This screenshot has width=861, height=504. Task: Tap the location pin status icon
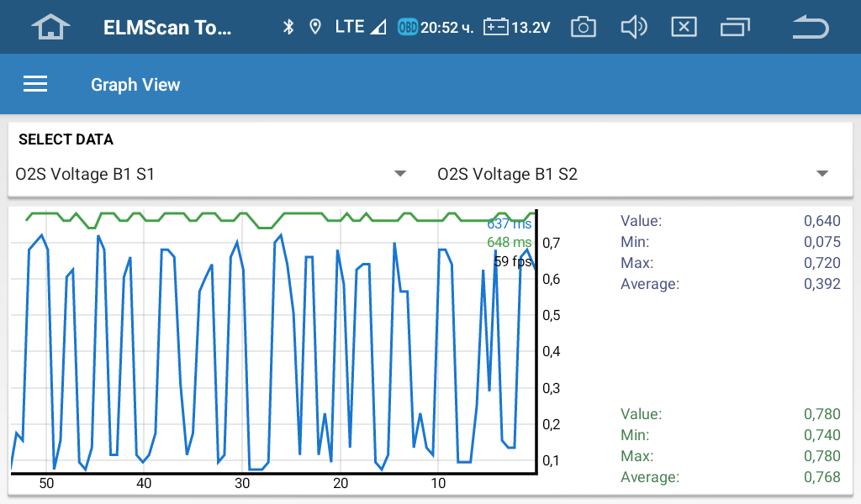coord(315,27)
